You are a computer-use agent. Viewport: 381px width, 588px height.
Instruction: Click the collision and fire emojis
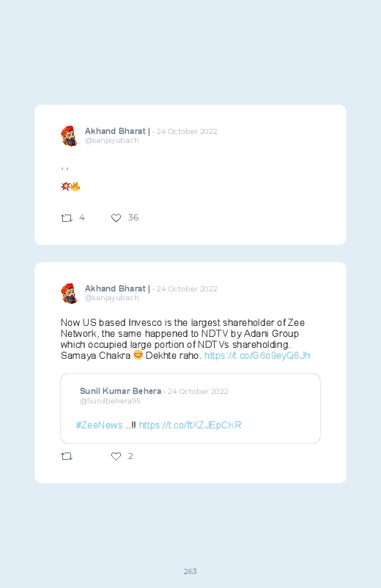(x=70, y=187)
